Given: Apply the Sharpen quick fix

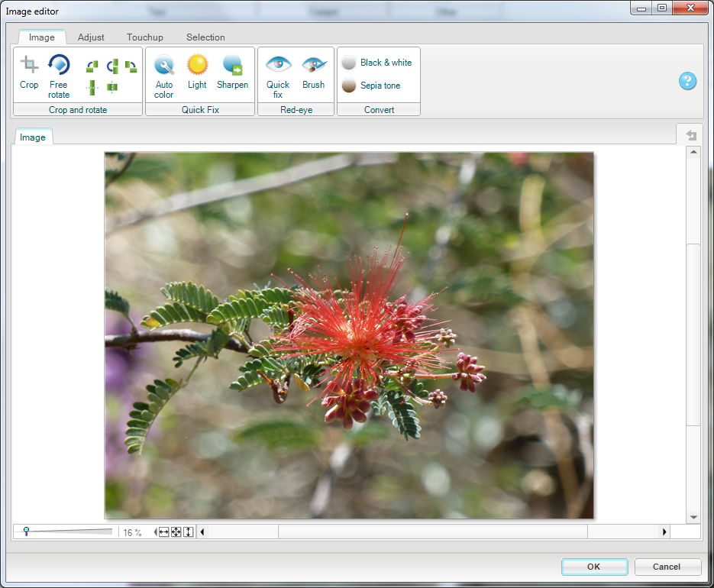Looking at the screenshot, I should (232, 72).
